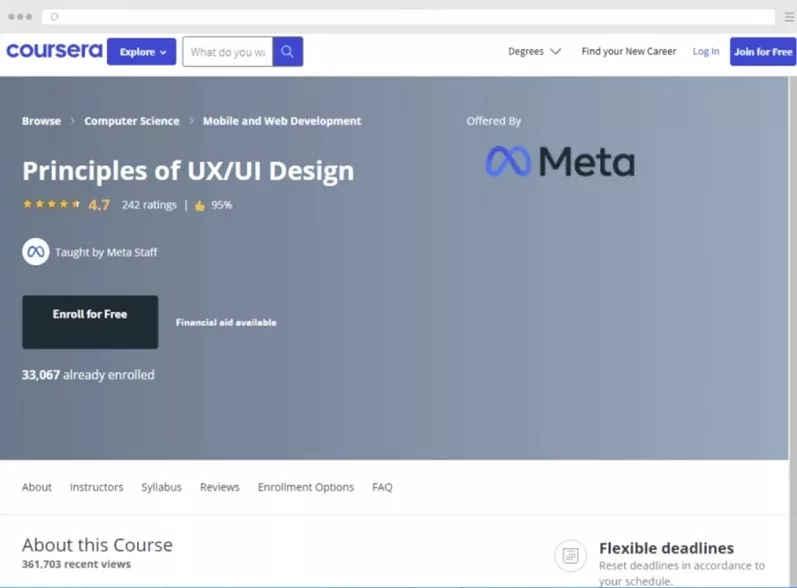This screenshot has width=797, height=588.
Task: Switch to the Enrollment Options tab
Action: pyautogui.click(x=305, y=487)
